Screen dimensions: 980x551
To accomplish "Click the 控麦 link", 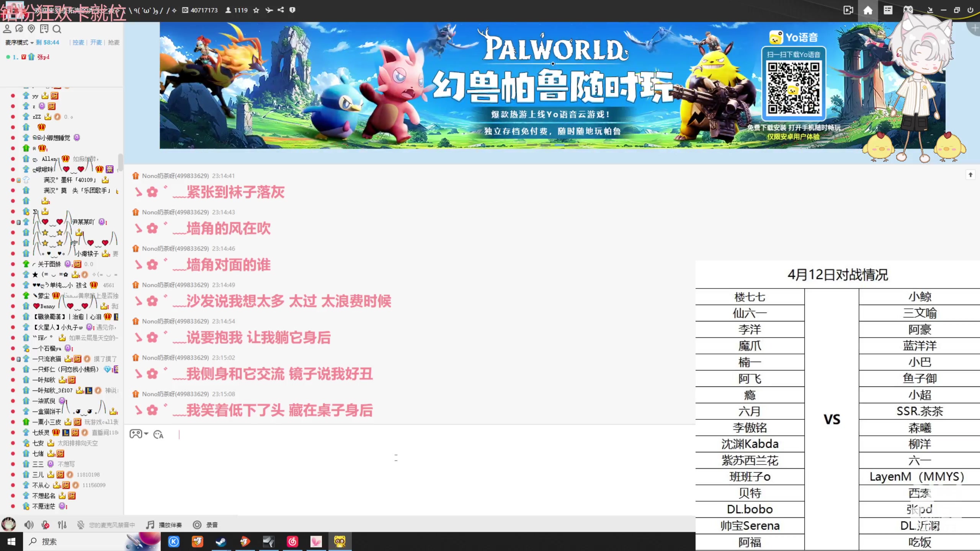I will (x=78, y=42).
